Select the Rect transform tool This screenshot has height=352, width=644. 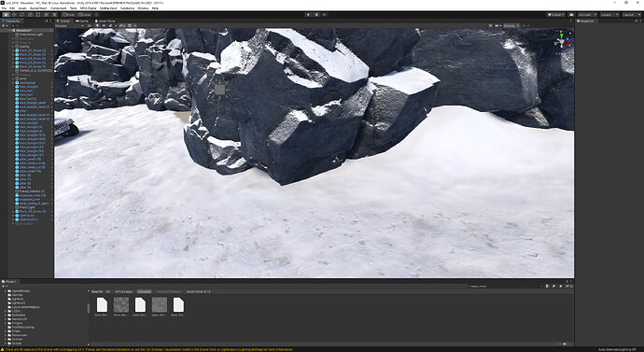(x=38, y=15)
